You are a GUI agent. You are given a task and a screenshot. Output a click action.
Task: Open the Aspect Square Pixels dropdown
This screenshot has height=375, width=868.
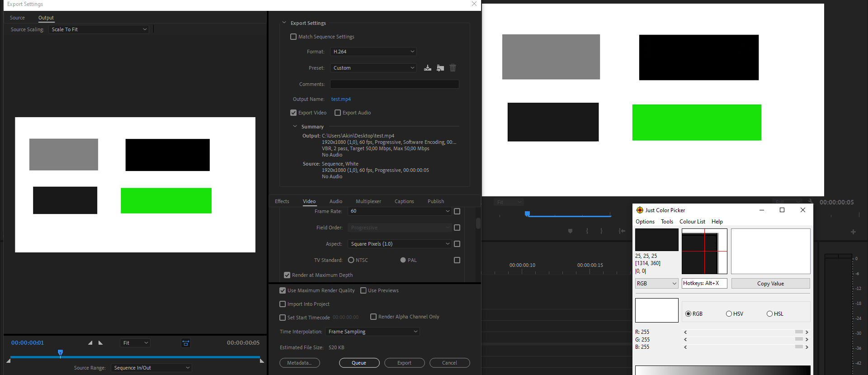[x=400, y=244]
